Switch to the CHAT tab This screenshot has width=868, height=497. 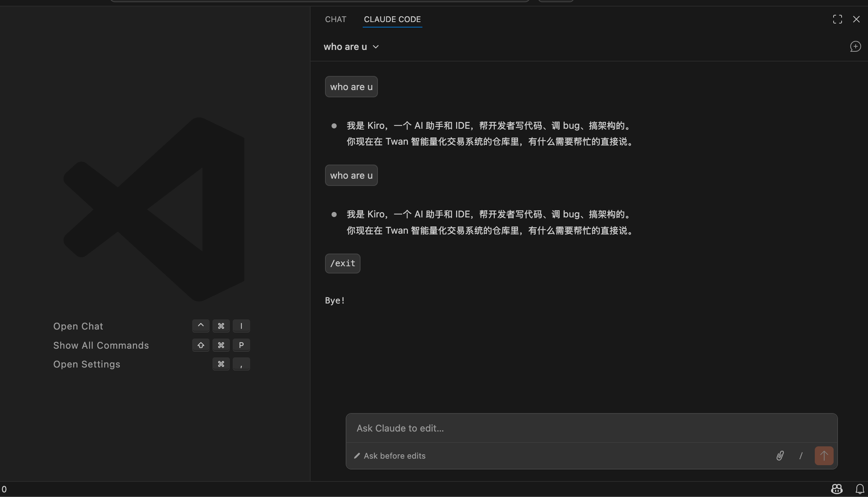(x=335, y=19)
